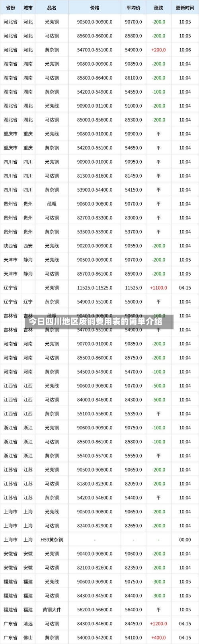Click the 价格 column header
This screenshot has height=644, width=199.
(x=95, y=8)
